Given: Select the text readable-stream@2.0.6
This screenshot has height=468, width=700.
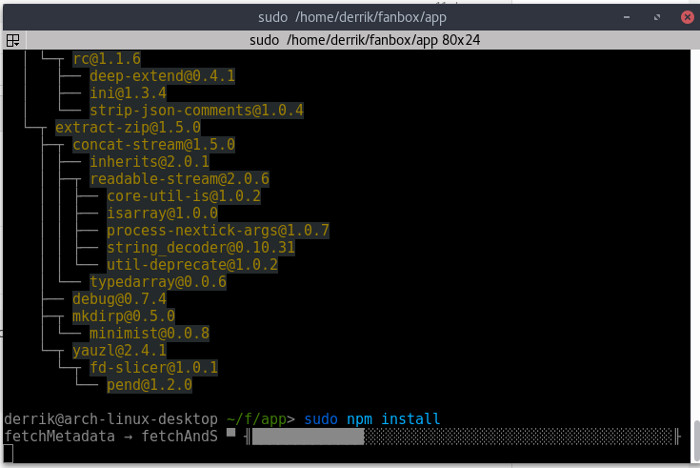Looking at the screenshot, I should point(179,179).
